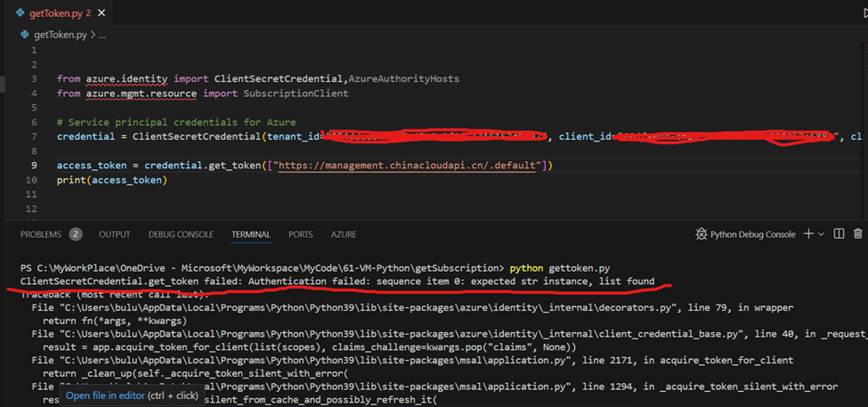Select the TERMINAL panel tab
The height and width of the screenshot is (407, 868).
click(x=251, y=234)
